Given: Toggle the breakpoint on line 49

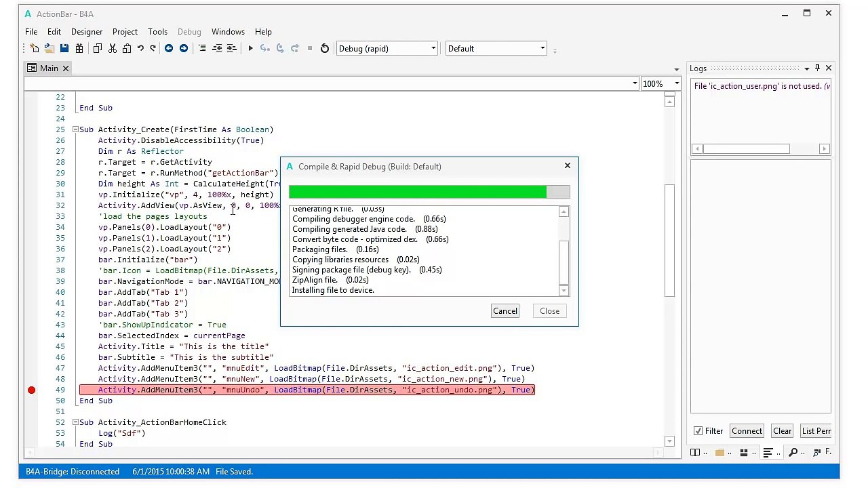Looking at the screenshot, I should click(31, 390).
